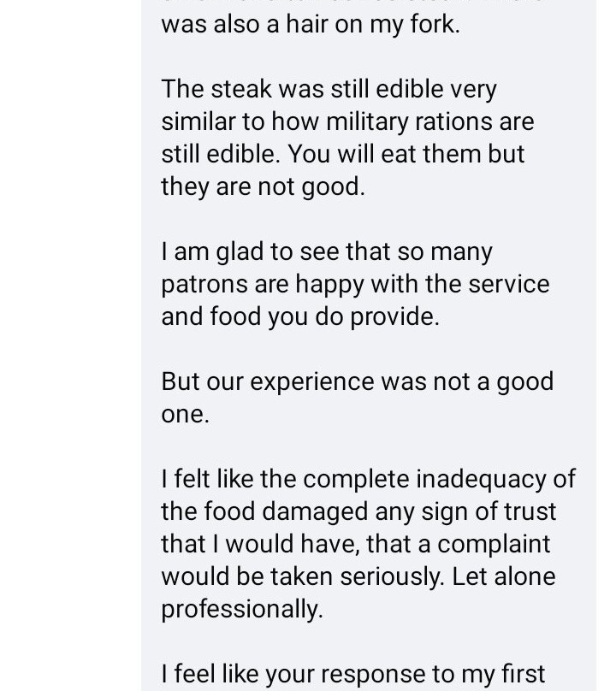Select the line 'I am glad to see'
Viewport: 616px width, 691px height.
(326, 251)
